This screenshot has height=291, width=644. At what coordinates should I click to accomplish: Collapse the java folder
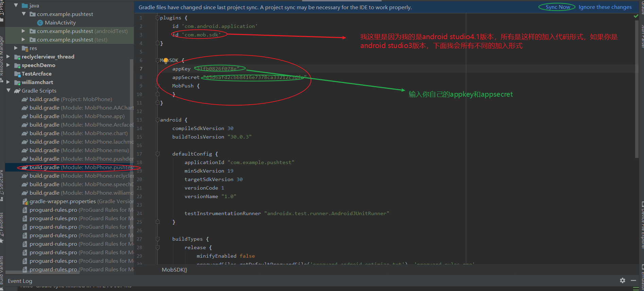click(x=16, y=5)
